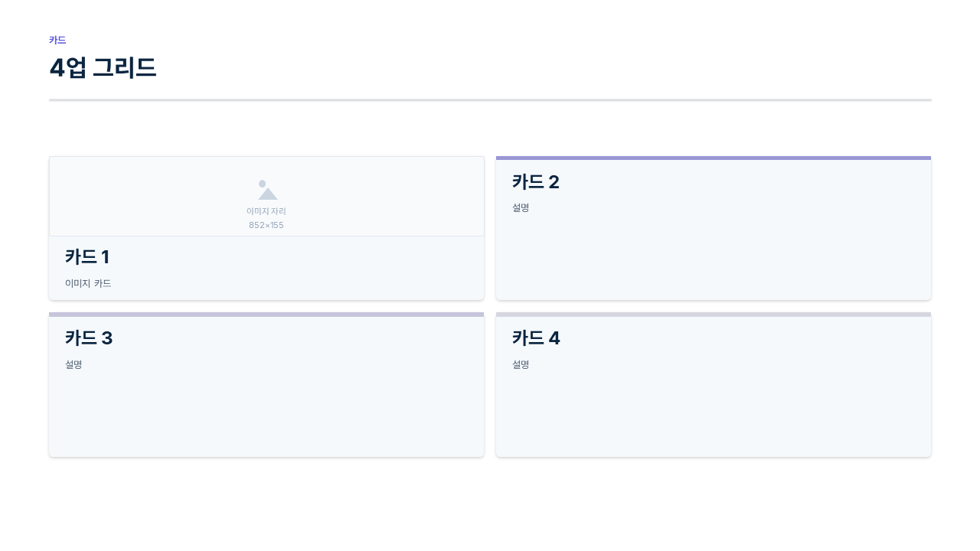Viewport: 980px width, 551px height.
Task: Open the 카드 1 image thumbnail area
Action: pos(266,197)
